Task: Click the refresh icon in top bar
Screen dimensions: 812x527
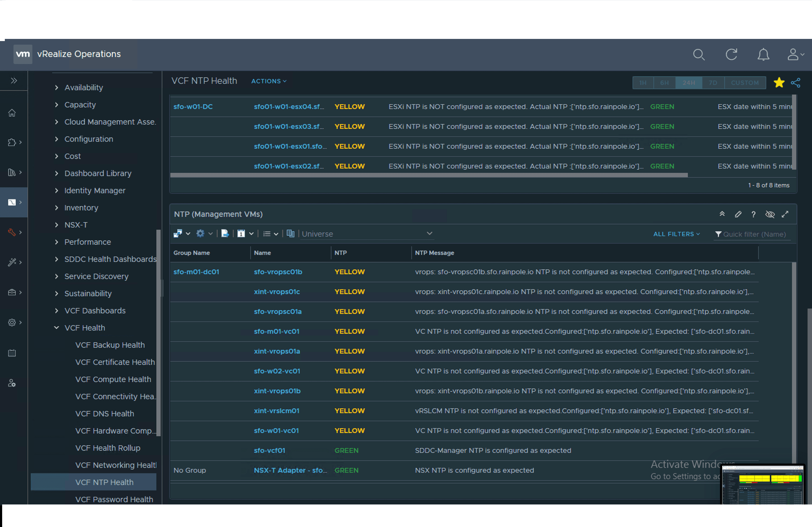Action: coord(731,54)
